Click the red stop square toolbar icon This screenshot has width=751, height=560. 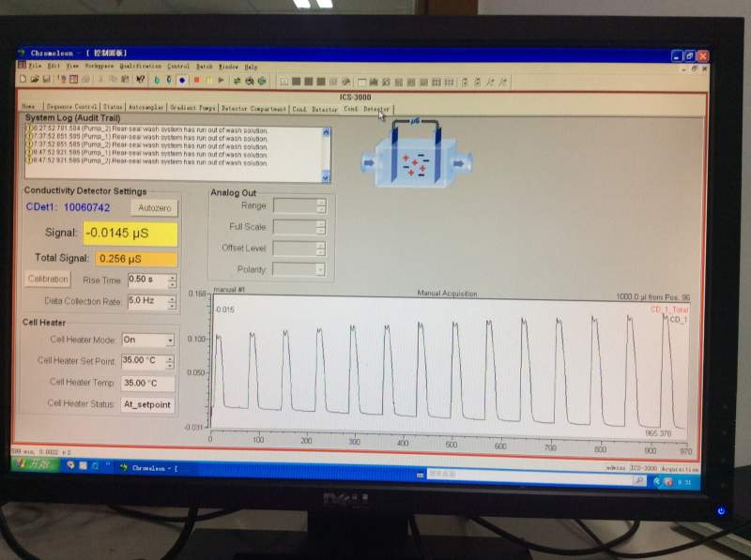click(x=196, y=80)
